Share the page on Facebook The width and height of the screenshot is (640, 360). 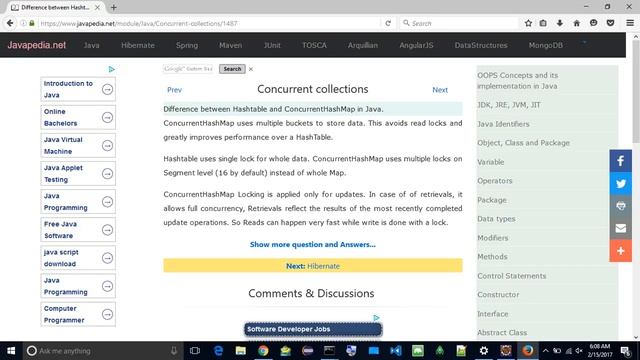620,161
